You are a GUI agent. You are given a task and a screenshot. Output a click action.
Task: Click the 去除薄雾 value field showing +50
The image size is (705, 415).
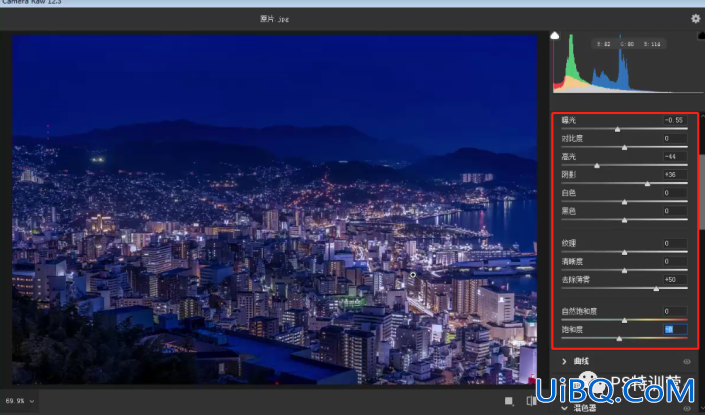[675, 280]
